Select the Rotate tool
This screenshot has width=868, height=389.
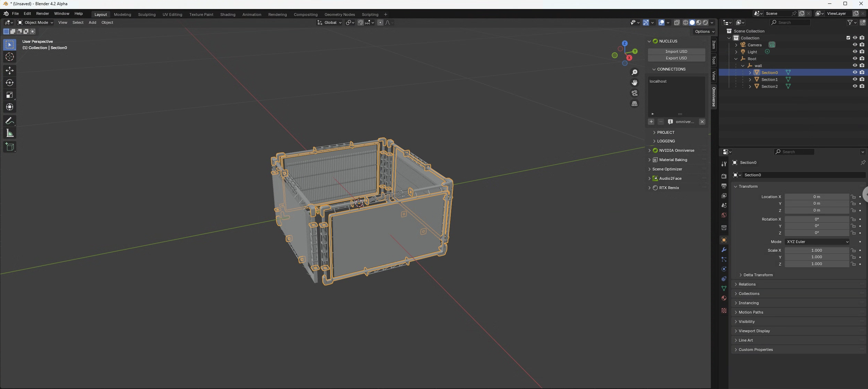pyautogui.click(x=10, y=83)
